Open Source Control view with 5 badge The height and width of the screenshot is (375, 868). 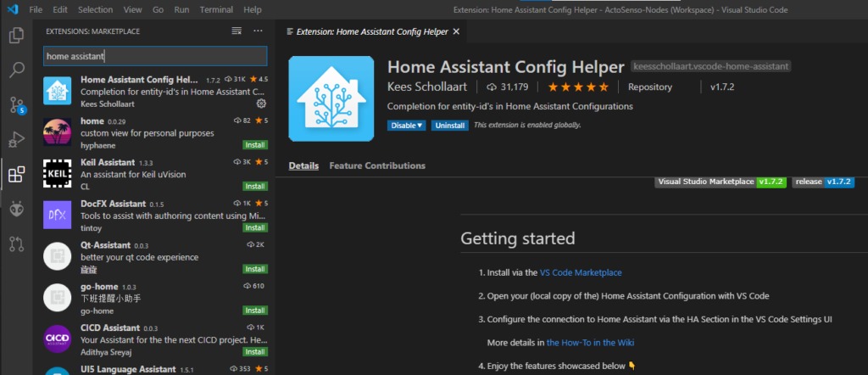click(x=17, y=104)
